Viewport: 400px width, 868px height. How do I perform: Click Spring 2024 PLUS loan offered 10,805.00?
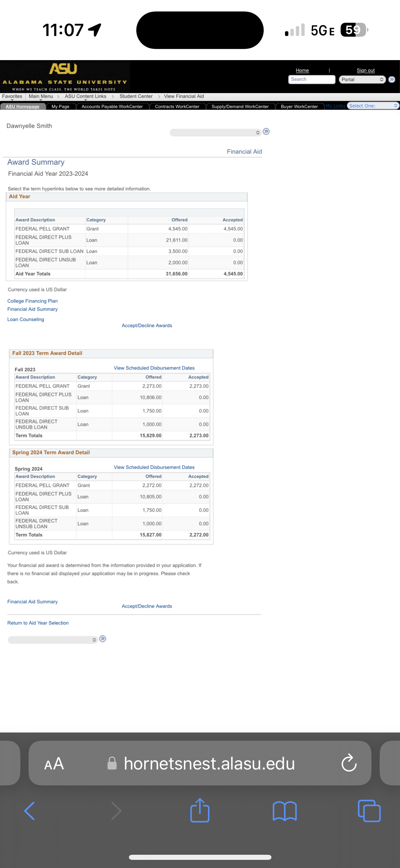(x=151, y=496)
